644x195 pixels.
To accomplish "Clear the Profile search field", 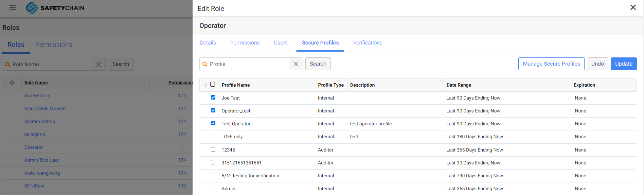I will (296, 64).
